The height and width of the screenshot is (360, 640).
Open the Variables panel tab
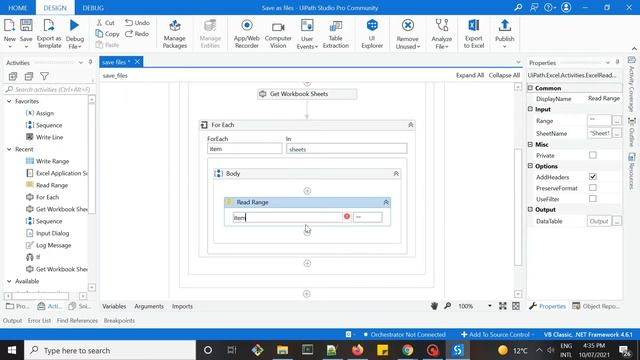pyautogui.click(x=114, y=306)
